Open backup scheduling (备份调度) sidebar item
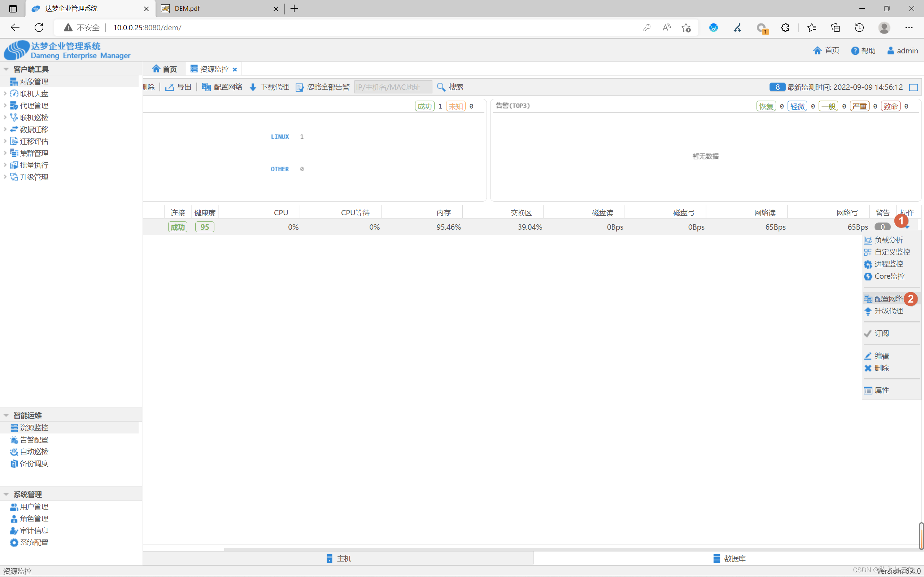The width and height of the screenshot is (924, 577). 34,463
